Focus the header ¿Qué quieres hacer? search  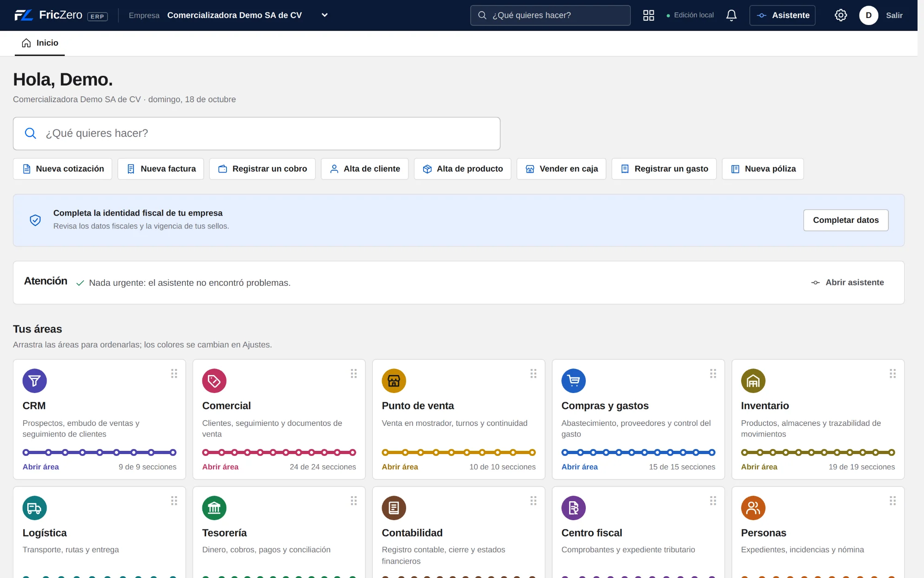point(550,15)
